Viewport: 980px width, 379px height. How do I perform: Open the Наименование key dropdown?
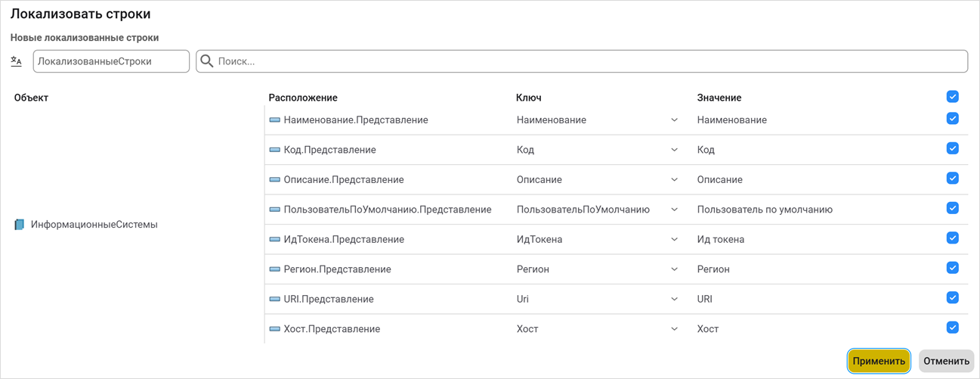coord(674,120)
